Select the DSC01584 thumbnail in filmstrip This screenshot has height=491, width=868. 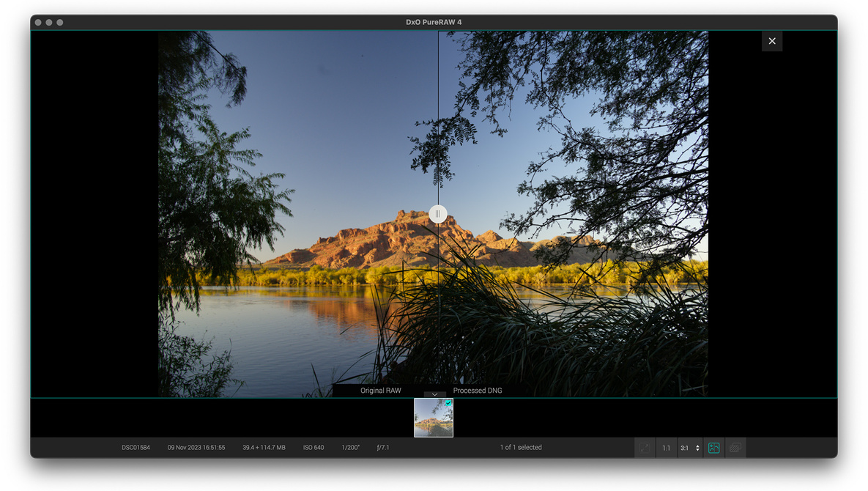(434, 418)
